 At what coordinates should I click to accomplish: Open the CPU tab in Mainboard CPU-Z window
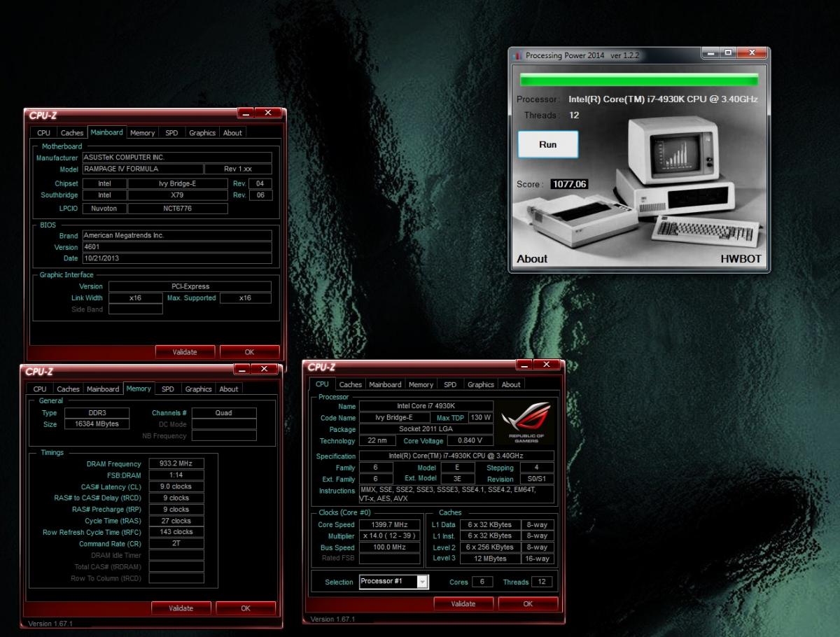pos(43,132)
